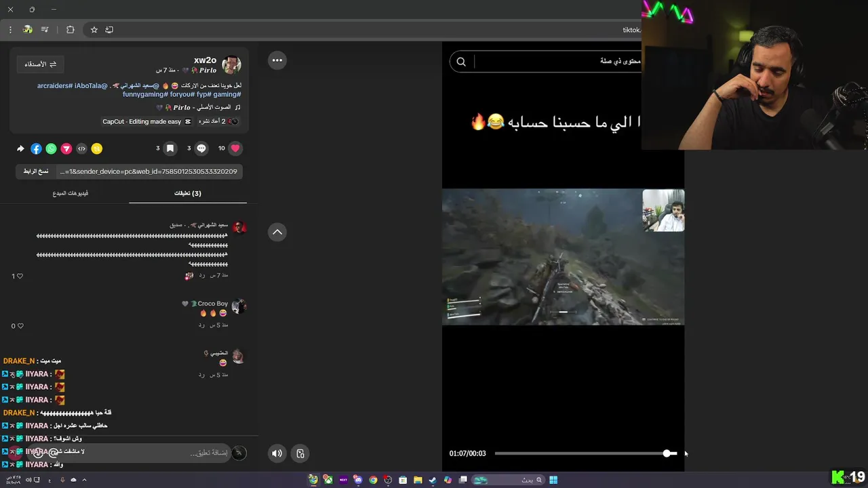Seek on the video progress bar
This screenshot has height=488, width=868.
point(585,453)
